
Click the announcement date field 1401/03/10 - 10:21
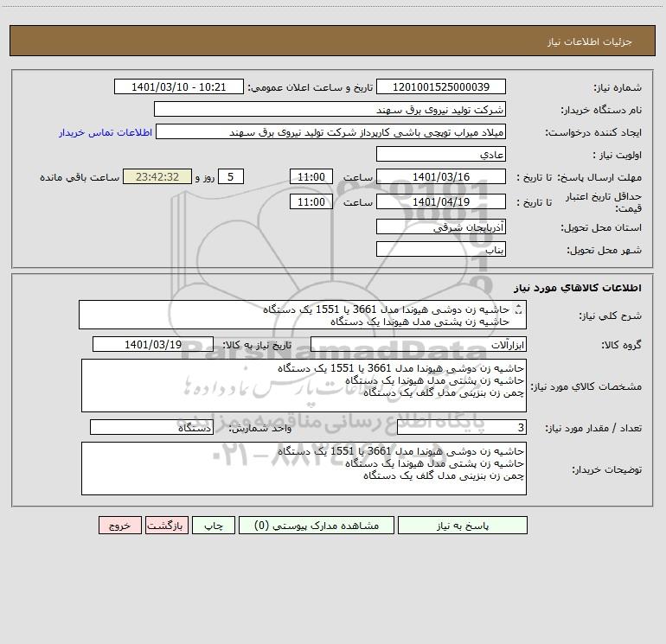coord(179,86)
